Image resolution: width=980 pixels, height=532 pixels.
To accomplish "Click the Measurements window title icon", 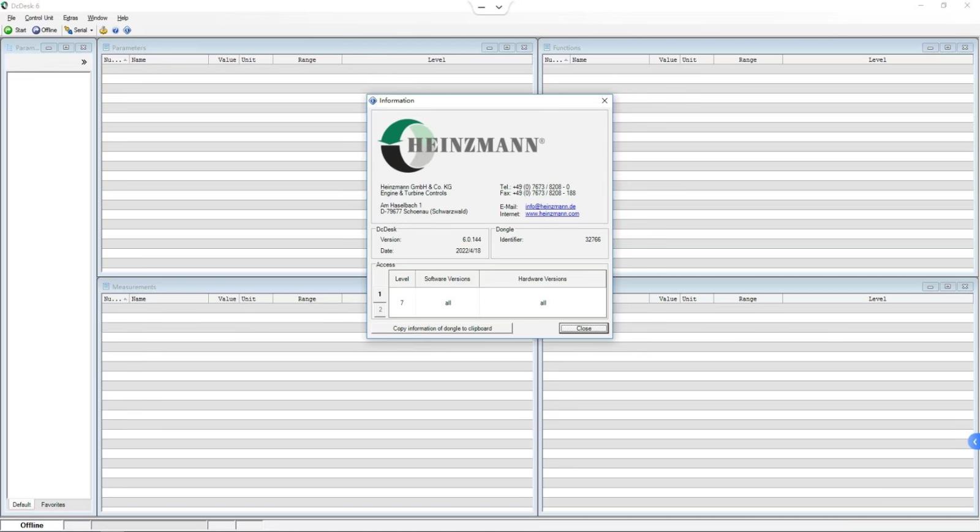I will [x=106, y=286].
